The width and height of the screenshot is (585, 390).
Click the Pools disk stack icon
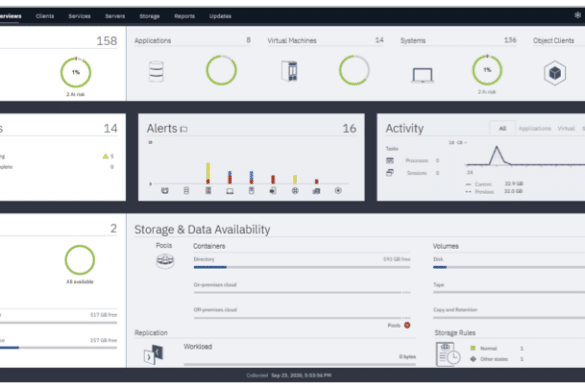click(165, 261)
